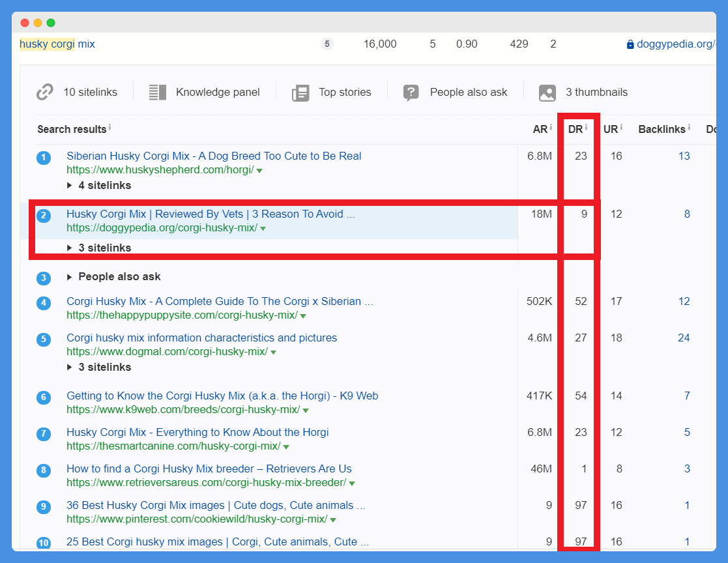
Task: Open 36 Best Husky Corgi Mix images title
Action: tap(216, 506)
